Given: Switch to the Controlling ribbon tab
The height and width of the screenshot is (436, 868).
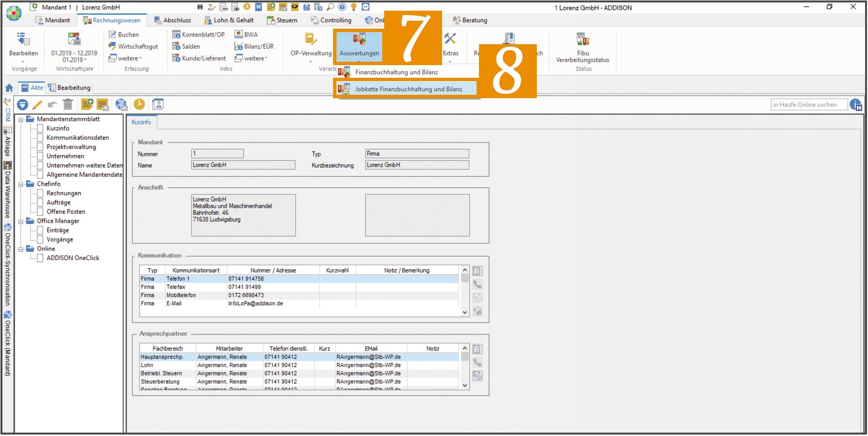Looking at the screenshot, I should click(332, 20).
